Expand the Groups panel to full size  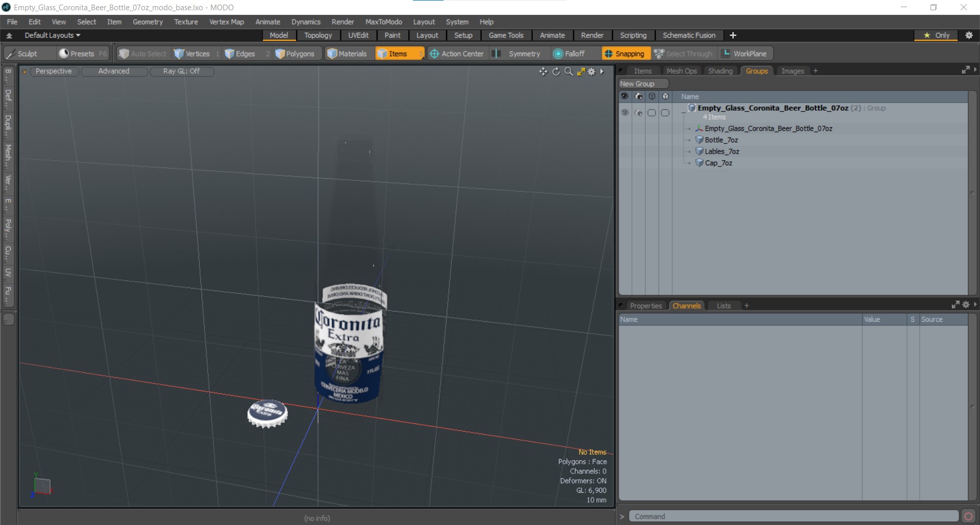(966, 70)
